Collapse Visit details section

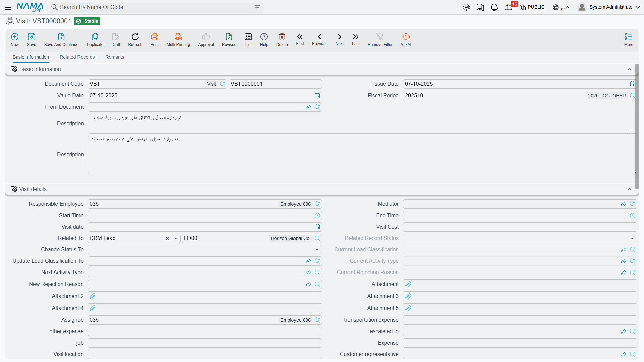tap(630, 189)
